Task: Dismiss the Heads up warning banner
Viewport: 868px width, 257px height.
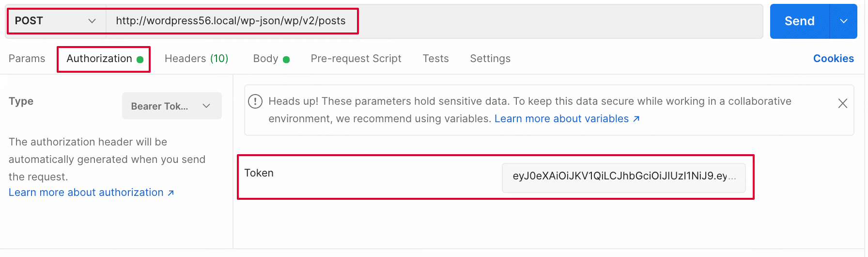Action: pyautogui.click(x=842, y=103)
